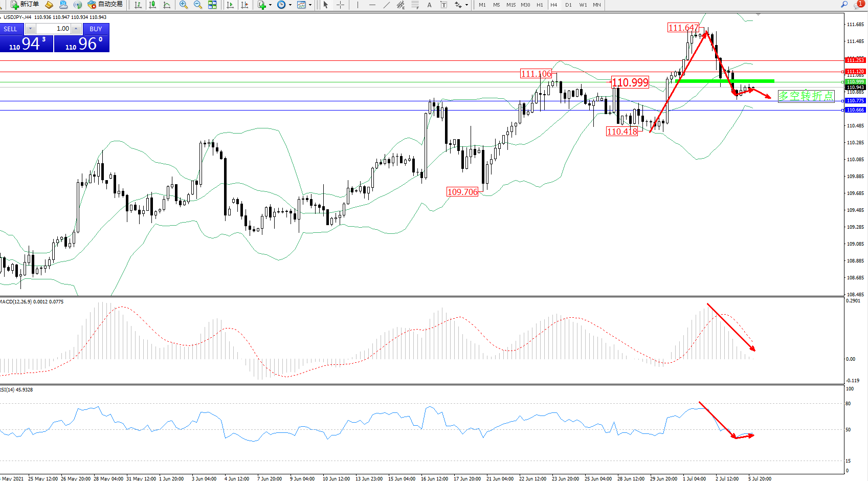Select the text label tool
The image size is (868, 481).
tap(429, 5)
